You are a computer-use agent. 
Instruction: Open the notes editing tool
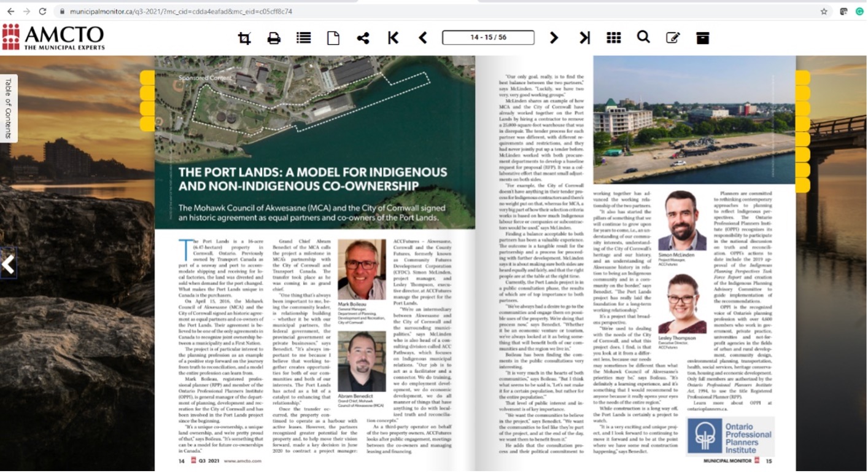673,38
